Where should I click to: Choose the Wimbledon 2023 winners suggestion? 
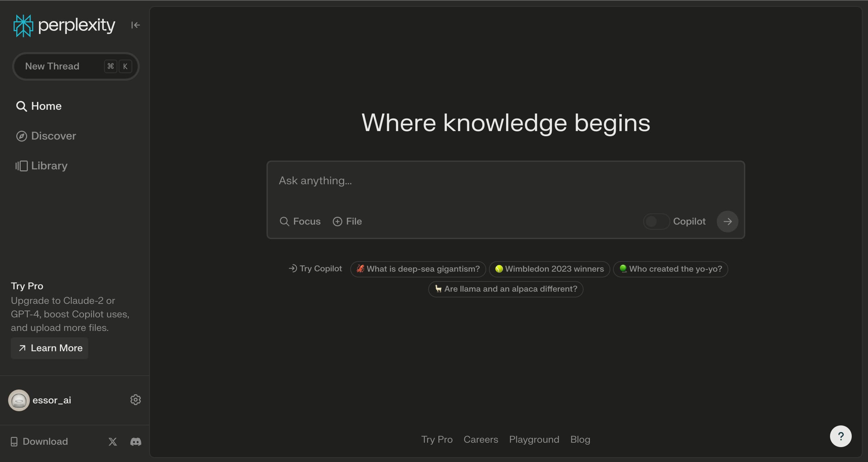(549, 269)
